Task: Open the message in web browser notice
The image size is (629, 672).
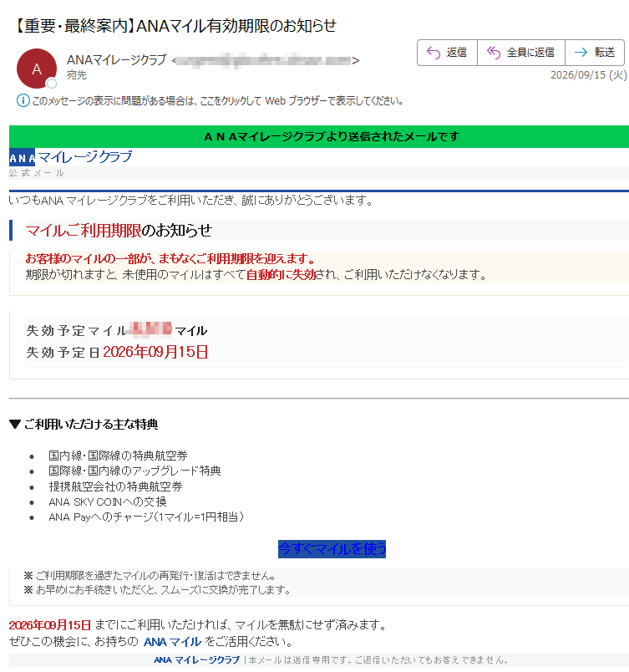Action: click(217, 101)
